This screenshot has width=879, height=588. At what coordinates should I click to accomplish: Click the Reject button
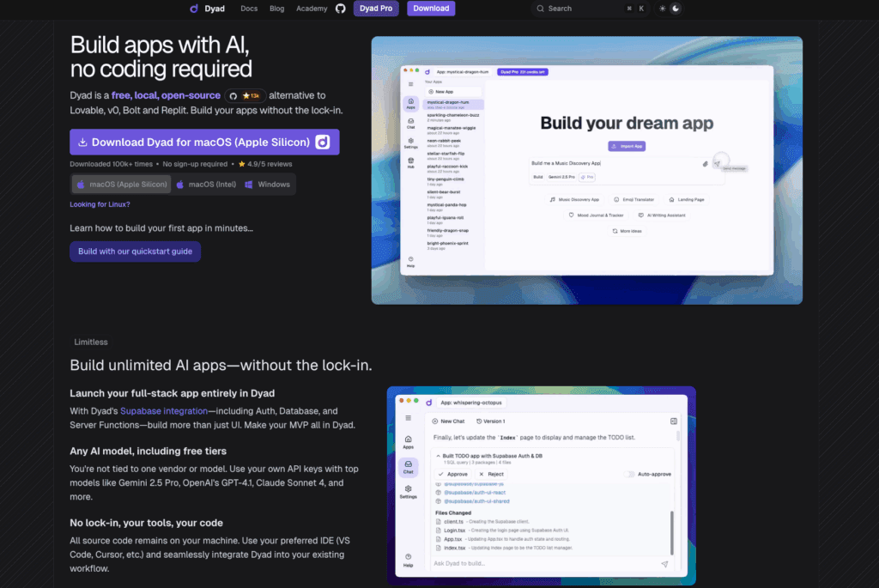click(491, 474)
